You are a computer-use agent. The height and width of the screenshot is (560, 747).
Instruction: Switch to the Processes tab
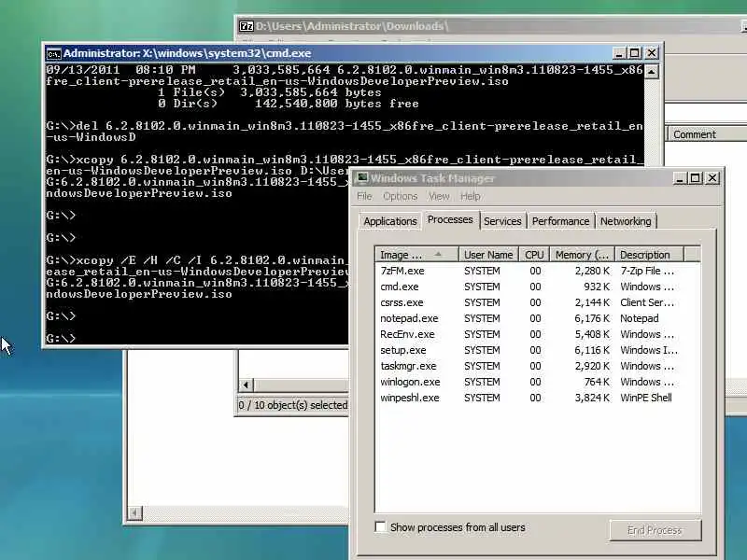450,219
